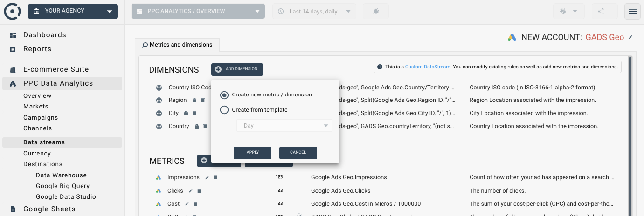The image size is (644, 216).
Task: Click globe icon of Country ISO Code row
Action: click(x=159, y=88)
